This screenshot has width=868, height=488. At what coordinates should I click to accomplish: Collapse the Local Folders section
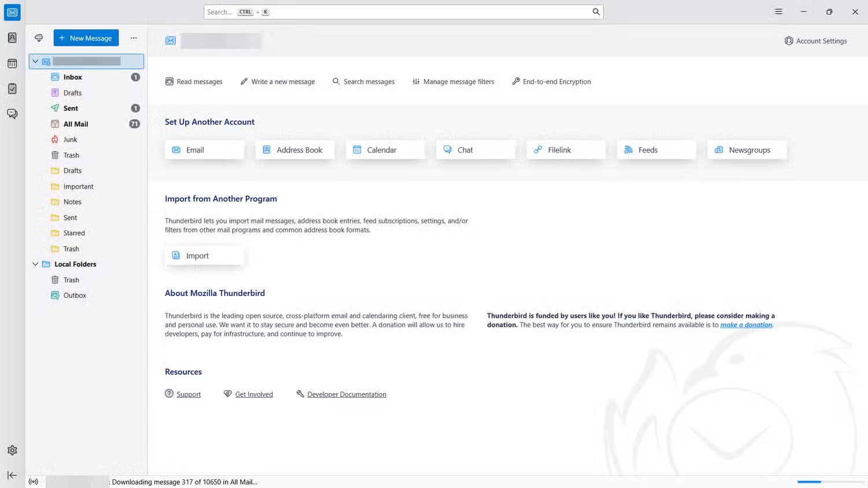(x=35, y=264)
